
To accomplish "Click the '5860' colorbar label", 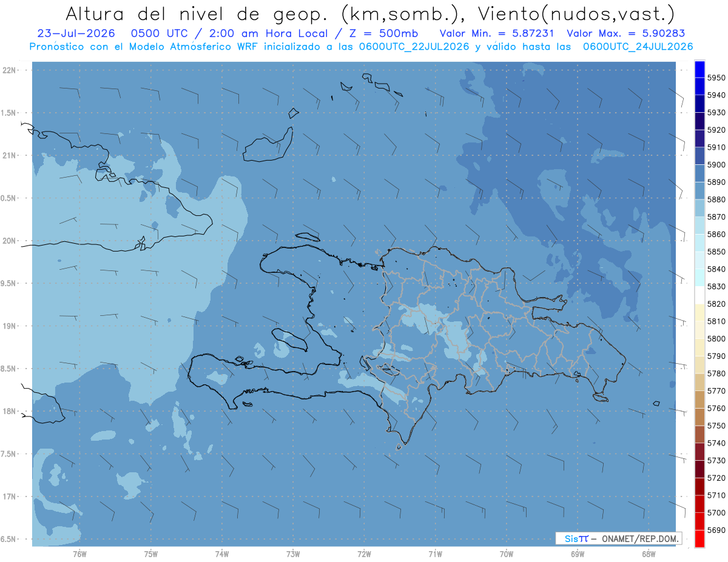I will point(716,234).
